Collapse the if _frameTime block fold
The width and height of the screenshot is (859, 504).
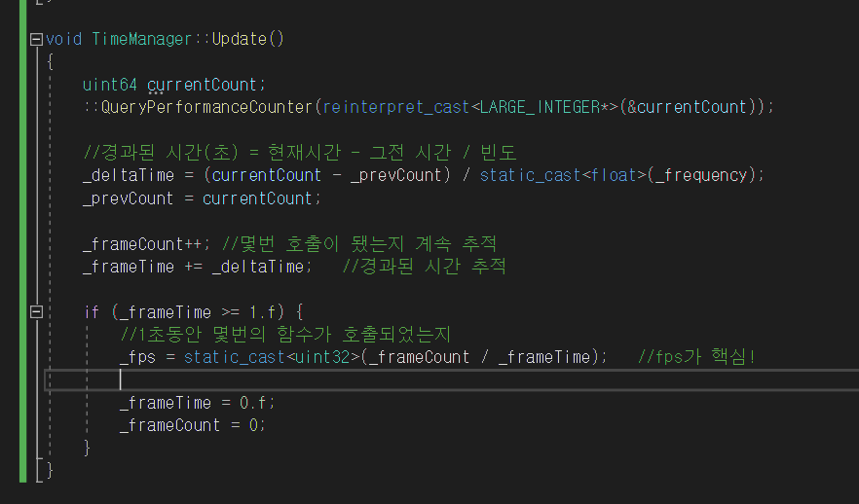pos(36,312)
